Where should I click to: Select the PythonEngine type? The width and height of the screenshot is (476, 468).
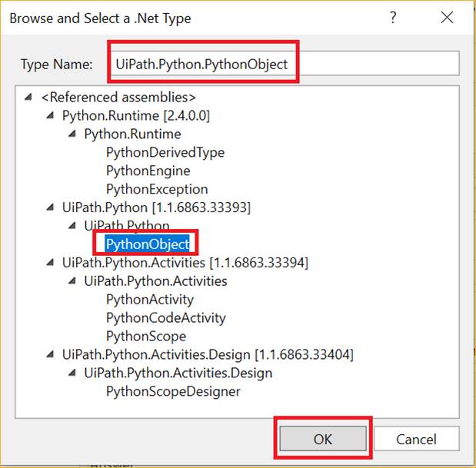click(x=148, y=171)
